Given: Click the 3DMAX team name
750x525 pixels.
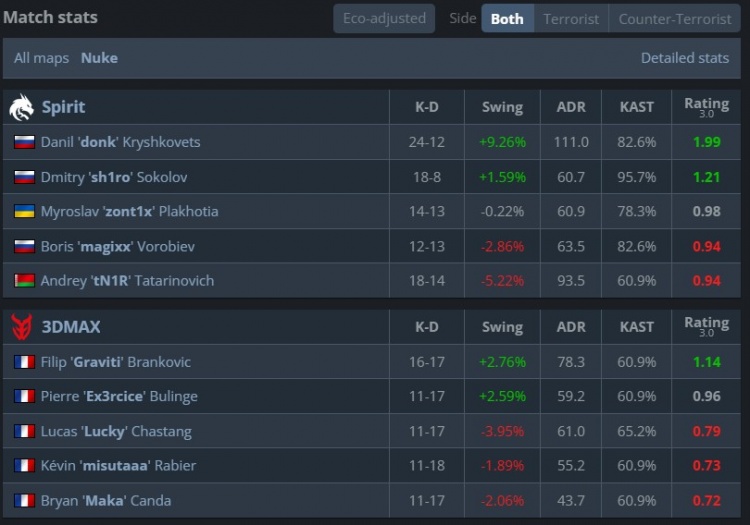Looking at the screenshot, I should click(70, 327).
